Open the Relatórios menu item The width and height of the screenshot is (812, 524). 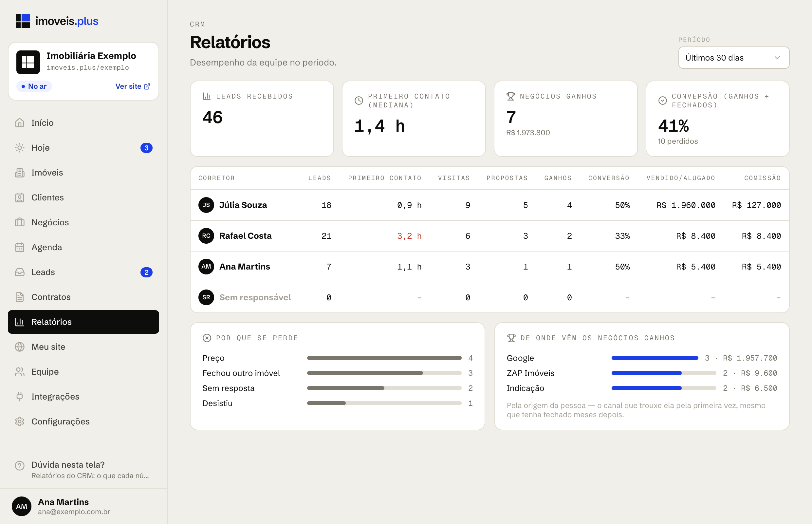(83, 322)
